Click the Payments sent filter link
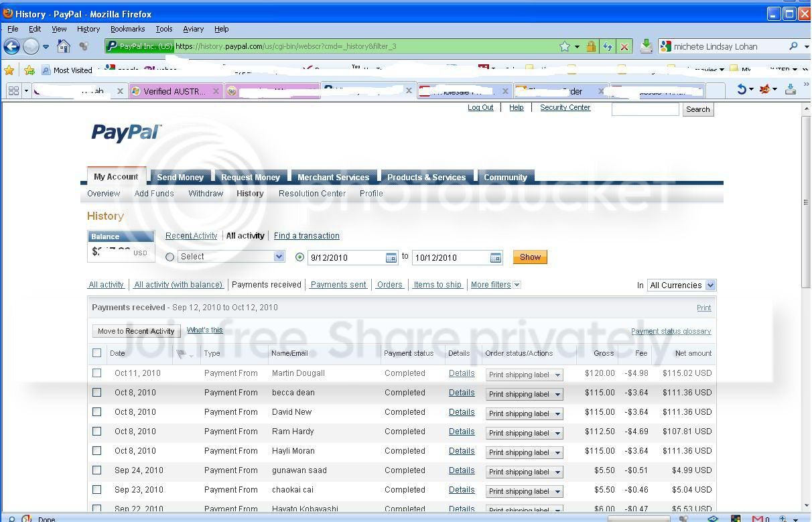Image resolution: width=812 pixels, height=522 pixels. point(338,285)
